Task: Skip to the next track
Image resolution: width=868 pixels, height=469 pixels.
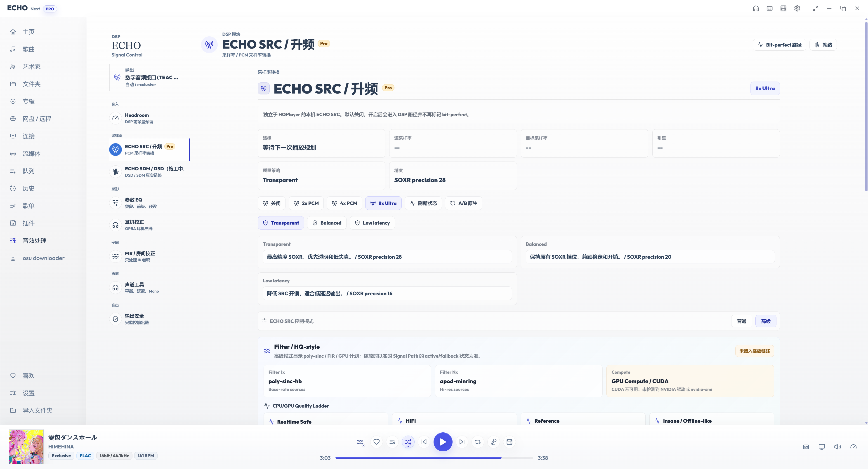Action: tap(462, 442)
